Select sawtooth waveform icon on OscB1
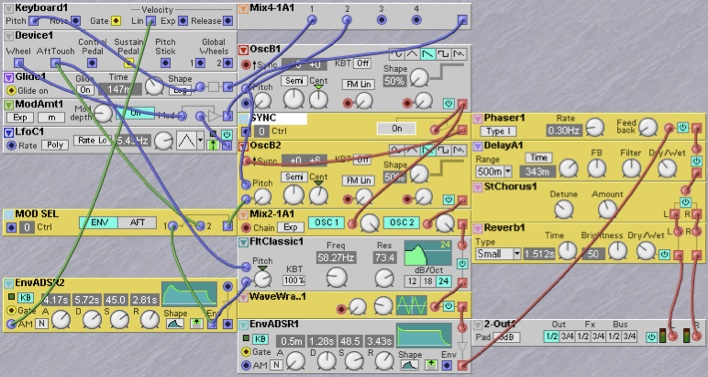Image resolution: width=708 pixels, height=377 pixels. point(427,54)
